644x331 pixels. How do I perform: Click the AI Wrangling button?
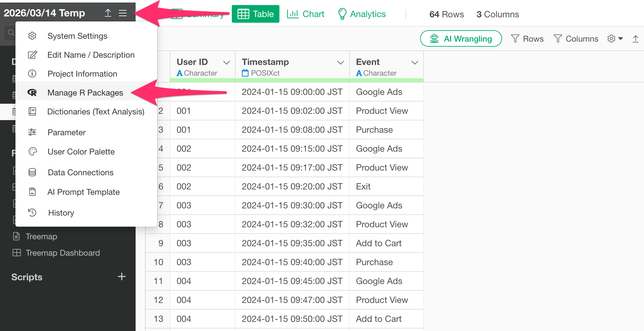click(461, 39)
